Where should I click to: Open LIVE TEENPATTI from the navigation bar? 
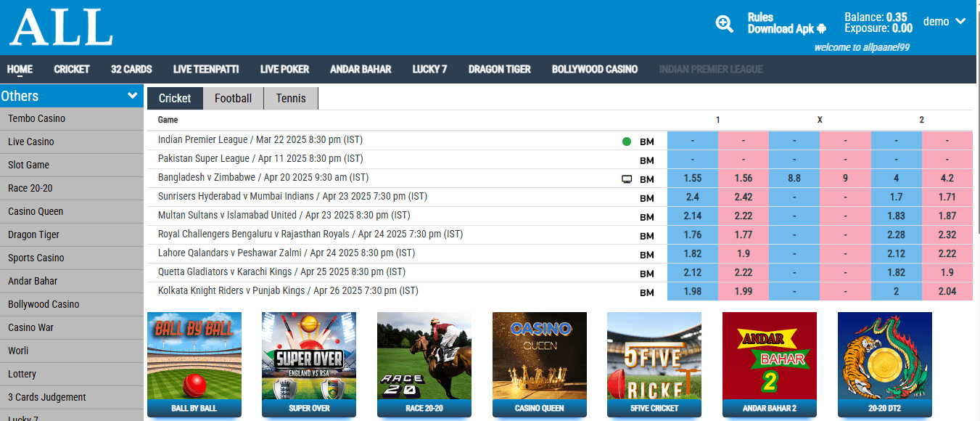(x=205, y=69)
